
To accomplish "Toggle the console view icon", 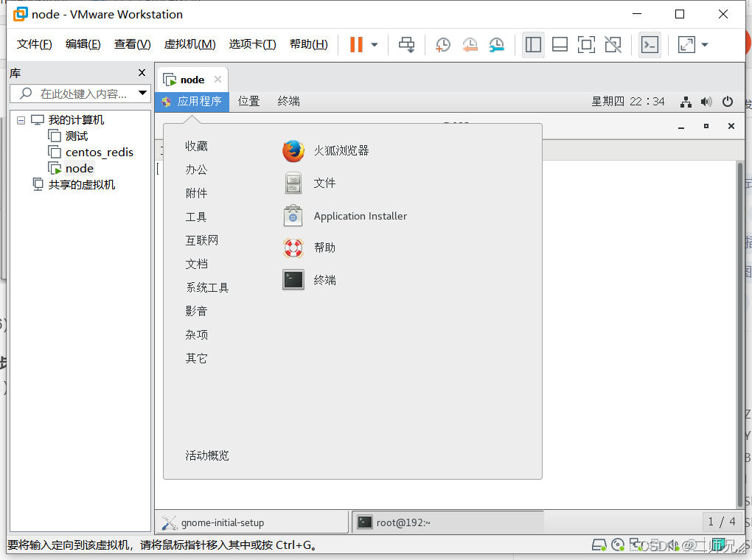I will (650, 45).
